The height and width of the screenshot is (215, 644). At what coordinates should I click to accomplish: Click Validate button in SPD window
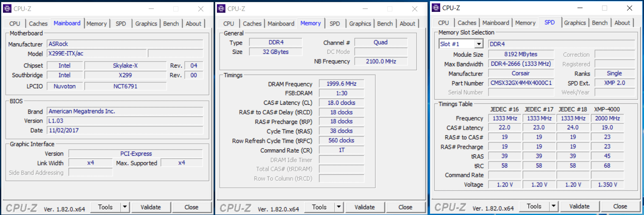point(580,206)
